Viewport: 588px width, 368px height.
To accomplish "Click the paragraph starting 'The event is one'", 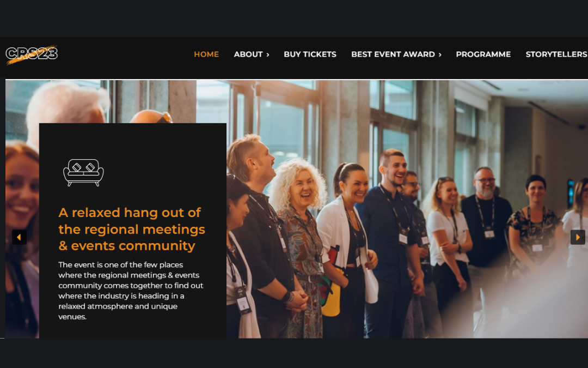I will (x=131, y=291).
